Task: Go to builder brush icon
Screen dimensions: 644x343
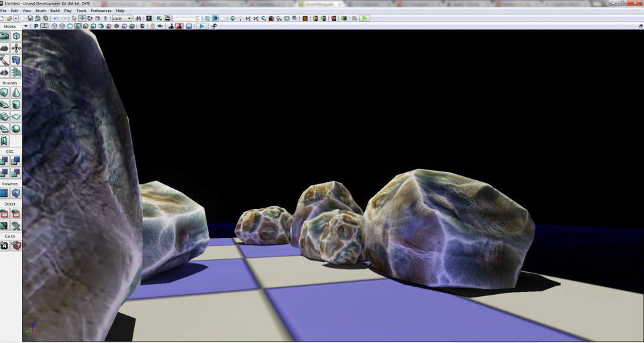Action: point(16,245)
